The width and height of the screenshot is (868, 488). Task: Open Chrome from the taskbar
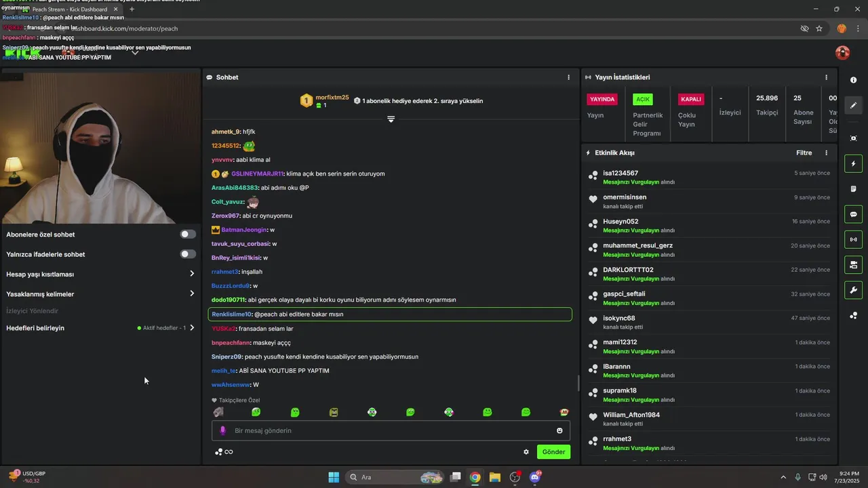[x=475, y=477]
